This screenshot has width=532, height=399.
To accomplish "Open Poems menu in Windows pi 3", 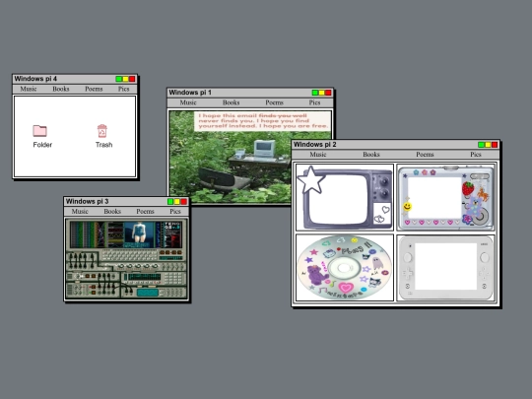I will pyautogui.click(x=145, y=212).
